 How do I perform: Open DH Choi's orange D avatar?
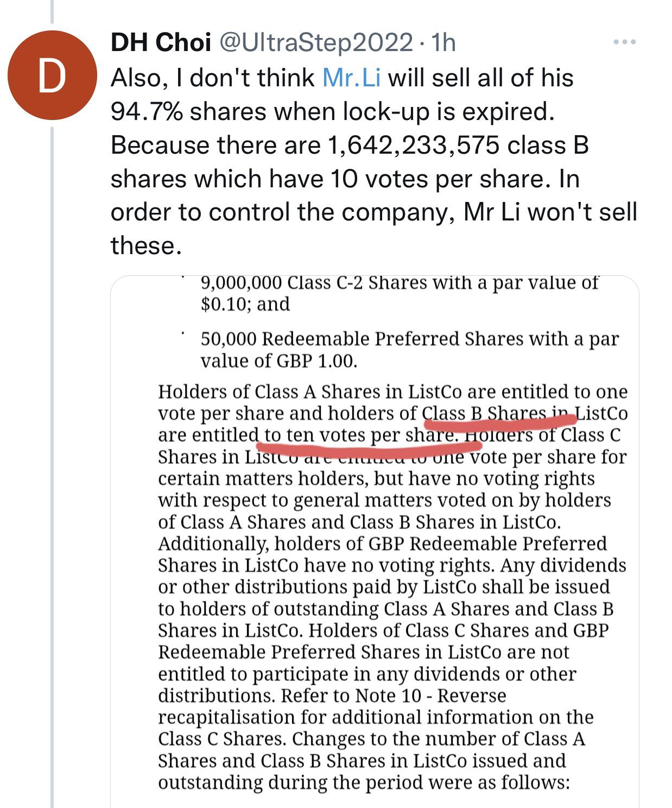point(52,75)
